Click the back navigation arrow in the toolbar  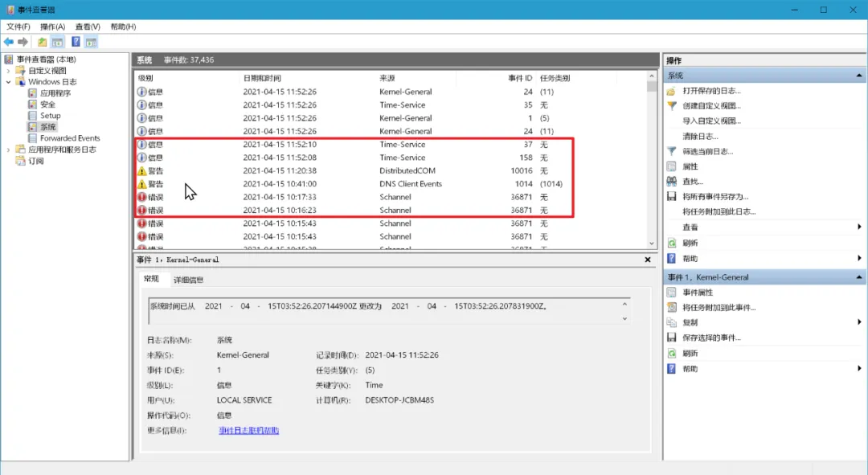point(10,42)
